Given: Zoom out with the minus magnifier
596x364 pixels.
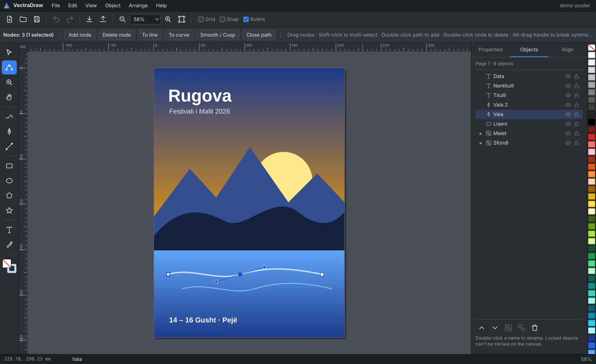Looking at the screenshot, I should (122, 19).
